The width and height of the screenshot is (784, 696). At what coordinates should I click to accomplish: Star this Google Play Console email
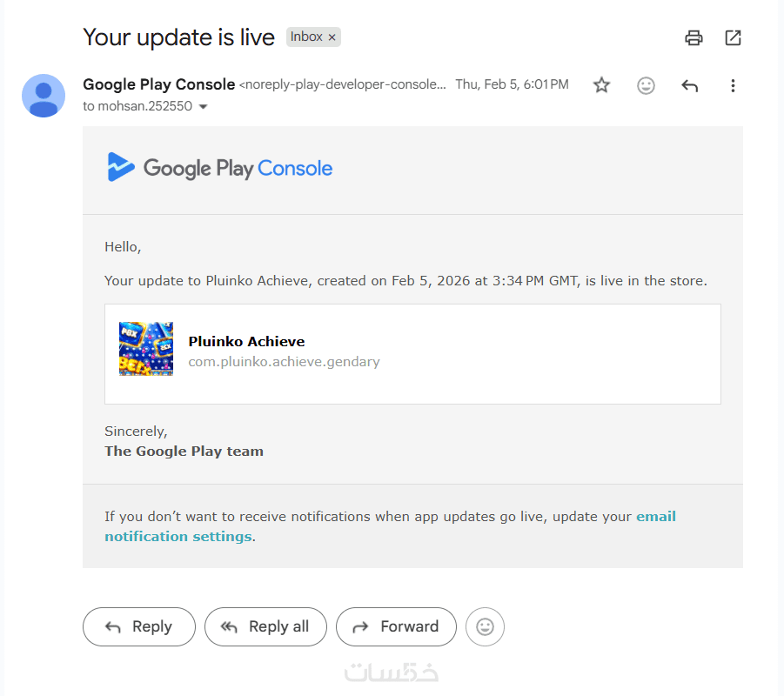pyautogui.click(x=601, y=85)
